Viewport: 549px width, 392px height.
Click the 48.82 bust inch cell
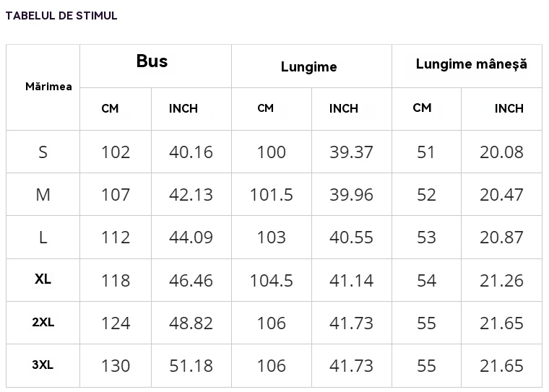191,323
